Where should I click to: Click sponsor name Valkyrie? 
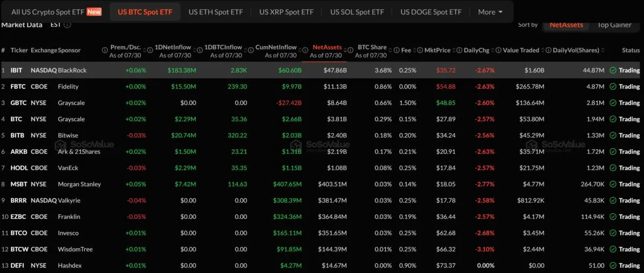(70, 200)
